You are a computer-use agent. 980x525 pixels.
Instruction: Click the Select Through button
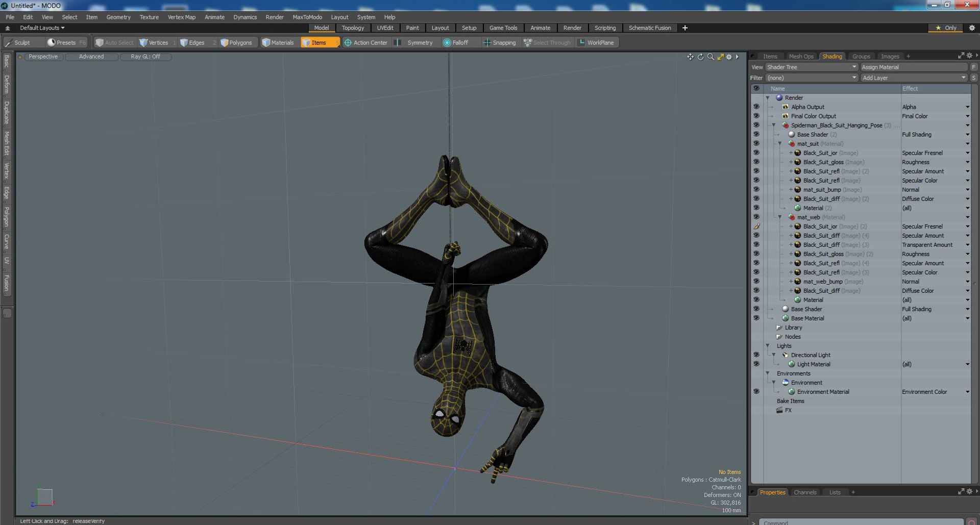coord(547,42)
